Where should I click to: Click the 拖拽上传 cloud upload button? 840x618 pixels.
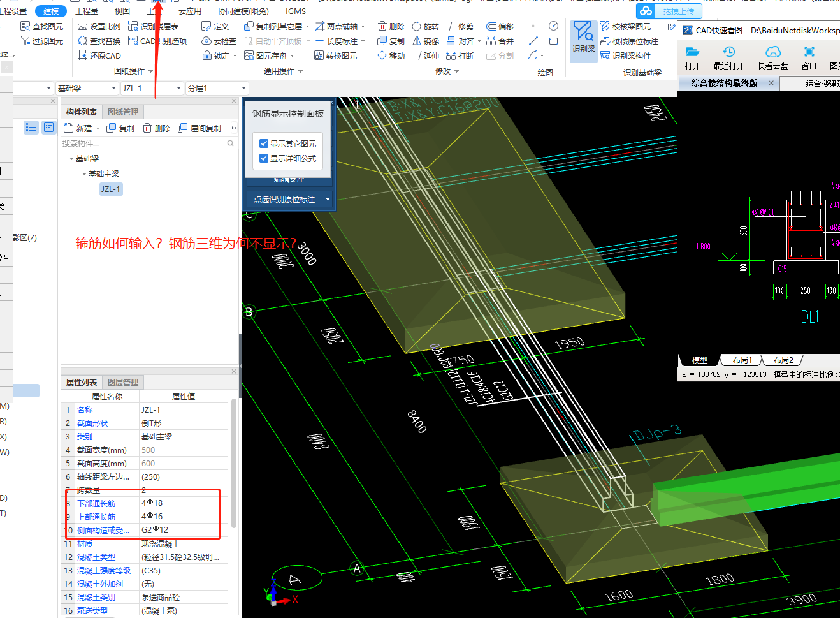point(669,11)
